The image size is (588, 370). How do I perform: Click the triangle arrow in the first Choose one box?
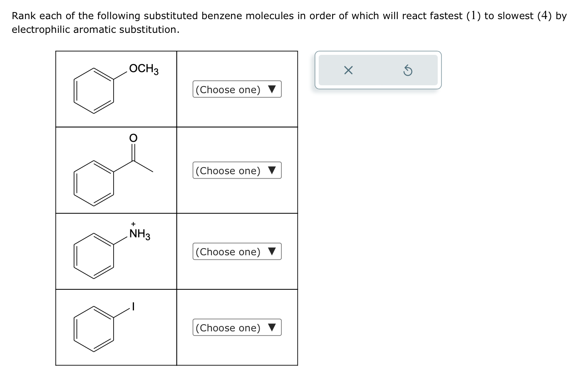[273, 89]
